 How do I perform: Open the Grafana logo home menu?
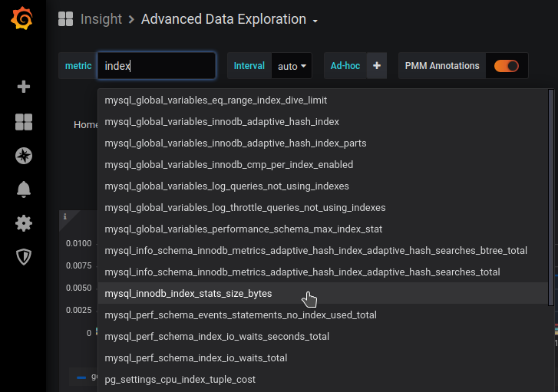(x=22, y=18)
